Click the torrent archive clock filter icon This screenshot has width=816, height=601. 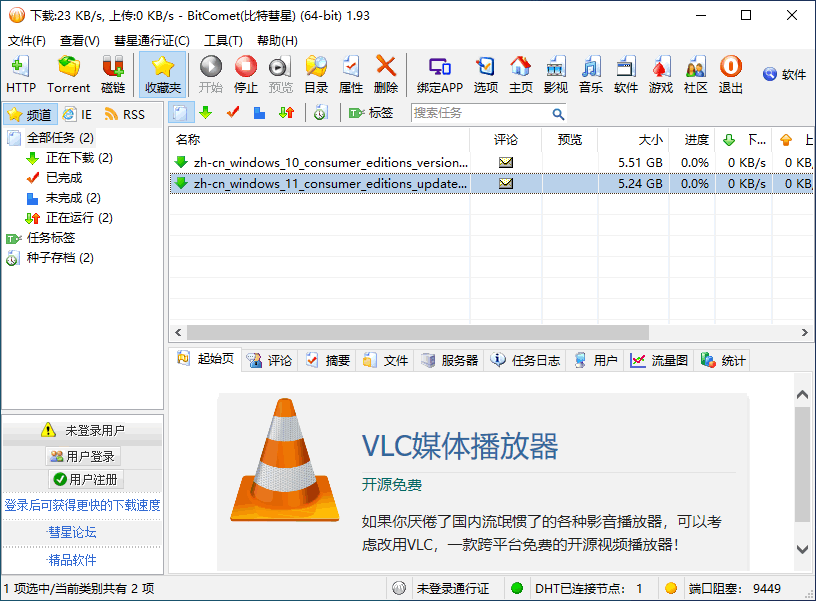tap(321, 112)
